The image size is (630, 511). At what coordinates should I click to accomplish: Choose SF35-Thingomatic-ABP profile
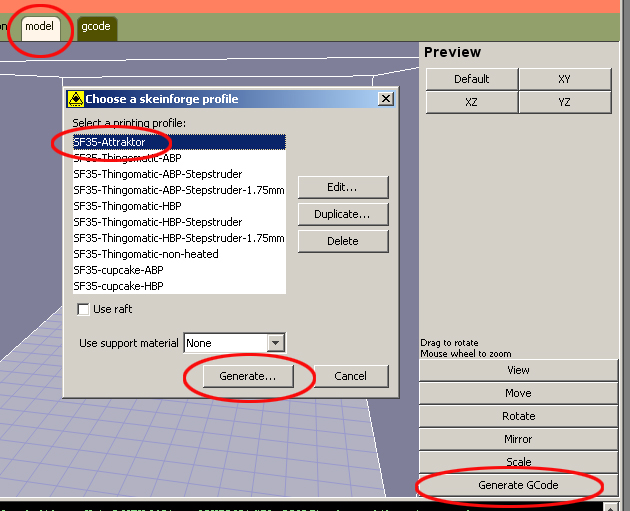click(127, 158)
